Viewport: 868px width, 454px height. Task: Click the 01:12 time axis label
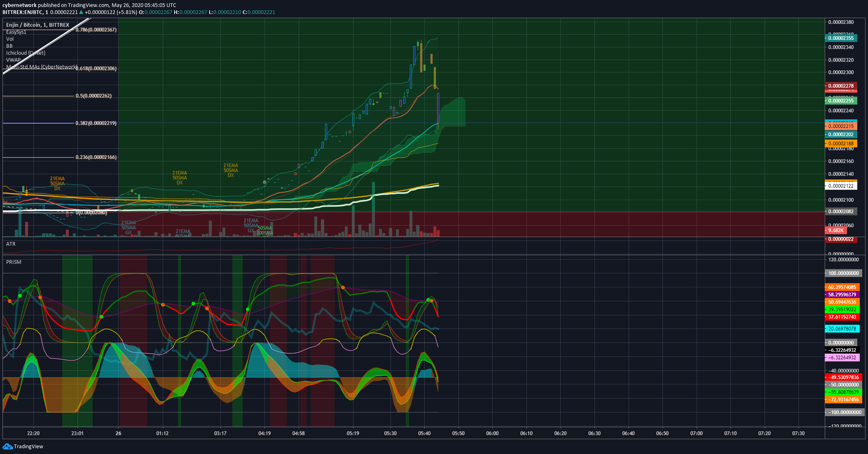(162, 433)
